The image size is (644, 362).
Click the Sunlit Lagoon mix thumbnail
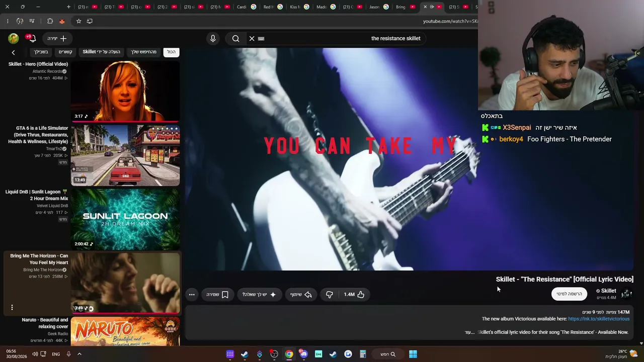(125, 219)
